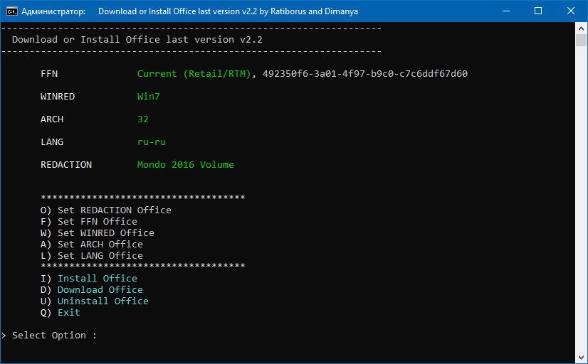Image resolution: width=588 pixels, height=364 pixels.
Task: Maximize the console window
Action: click(538, 11)
